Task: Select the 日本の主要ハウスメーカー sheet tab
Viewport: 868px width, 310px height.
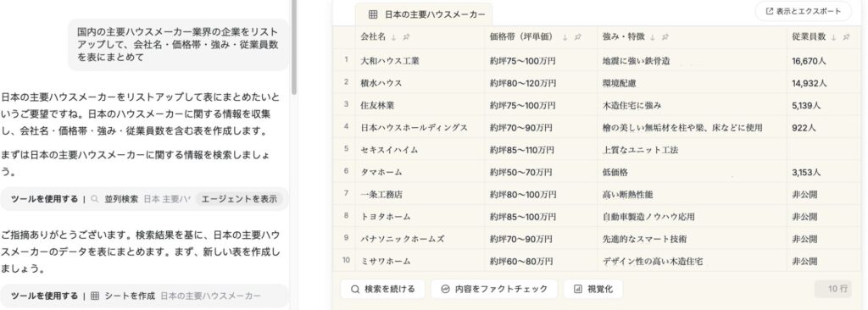Action: point(424,14)
